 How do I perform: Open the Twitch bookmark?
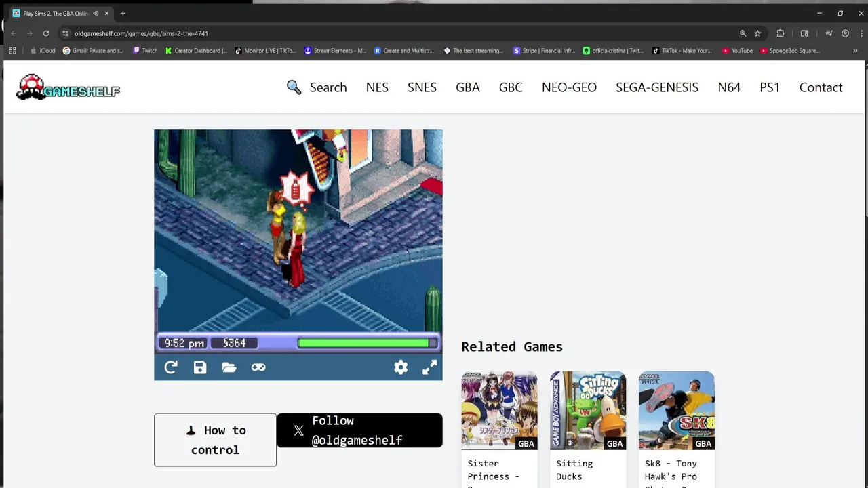click(145, 51)
